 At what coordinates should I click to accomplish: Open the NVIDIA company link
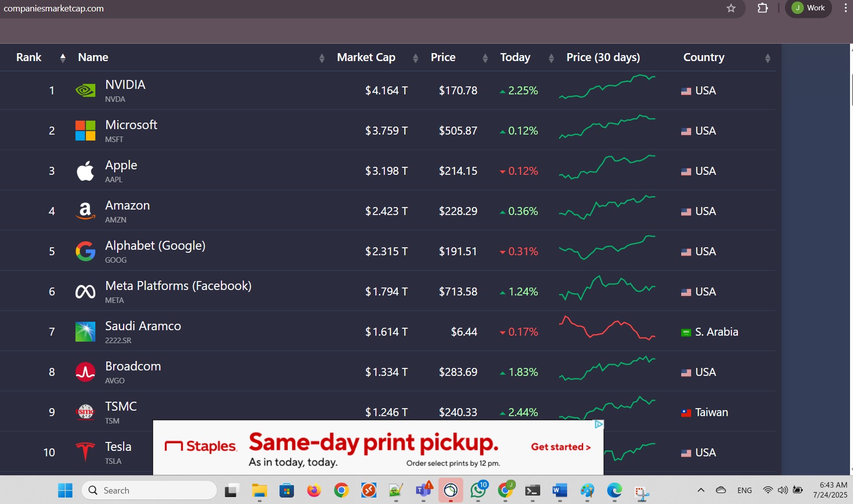click(125, 85)
